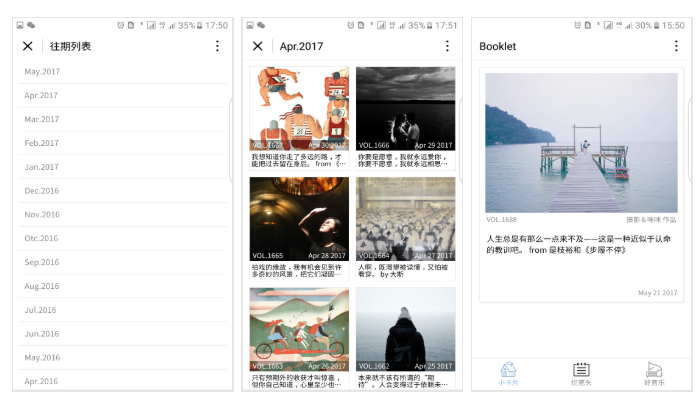
Task: Tap the 17:50 clock in status bar
Action: pyautogui.click(x=216, y=25)
